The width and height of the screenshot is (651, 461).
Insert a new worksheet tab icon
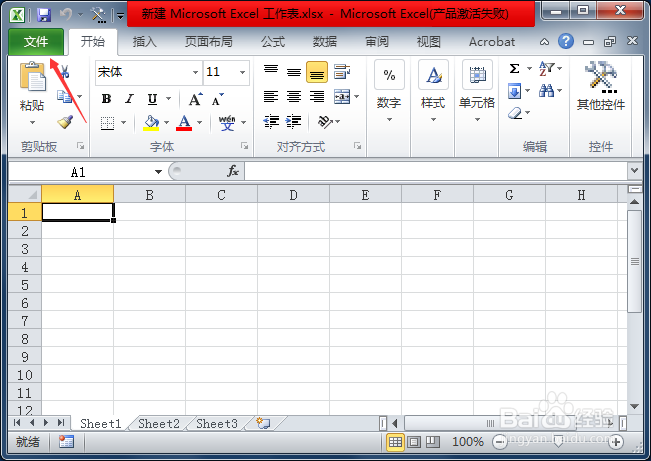(x=263, y=423)
